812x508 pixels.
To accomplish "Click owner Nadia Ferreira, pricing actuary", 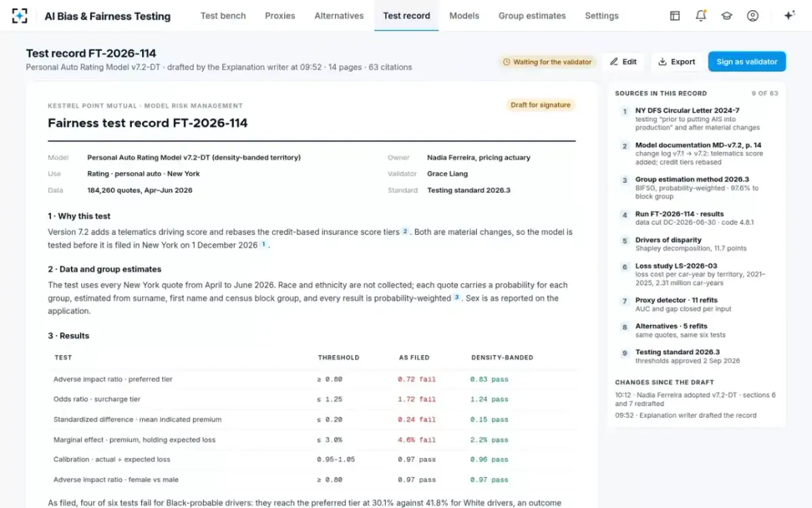I will pyautogui.click(x=478, y=158).
